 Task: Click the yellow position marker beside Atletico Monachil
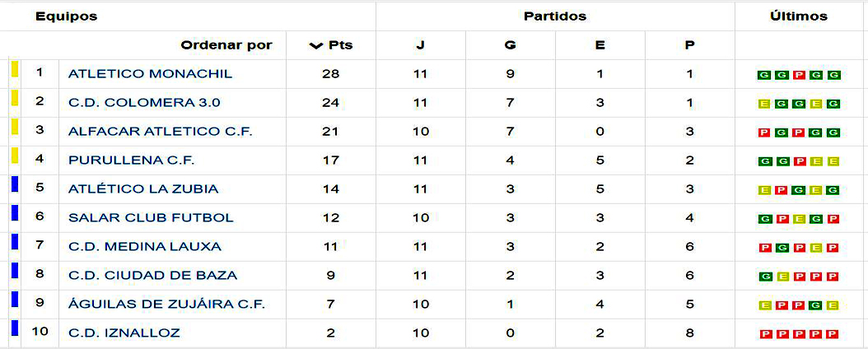click(x=14, y=70)
